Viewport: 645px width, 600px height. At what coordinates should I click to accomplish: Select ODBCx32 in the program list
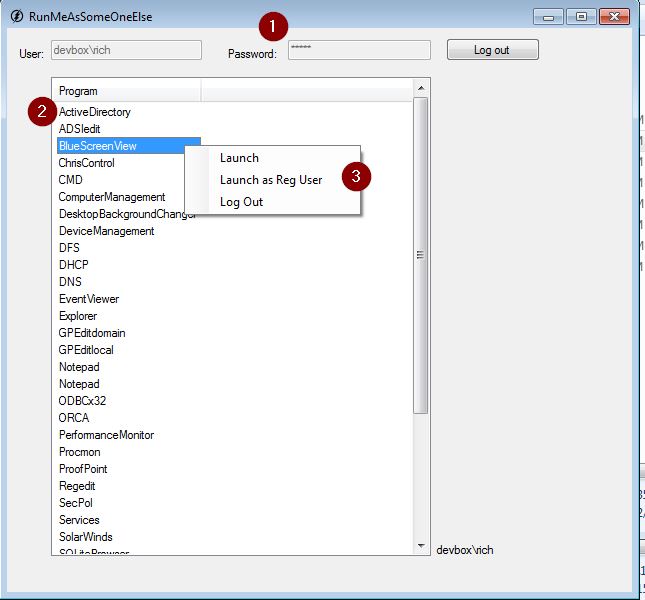[x=82, y=401]
